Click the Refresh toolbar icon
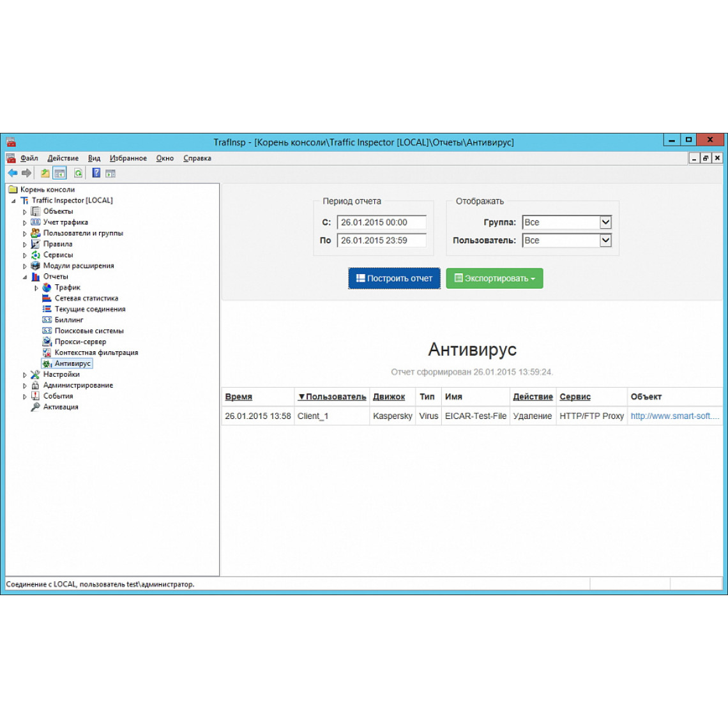The height and width of the screenshot is (728, 728). point(79,173)
